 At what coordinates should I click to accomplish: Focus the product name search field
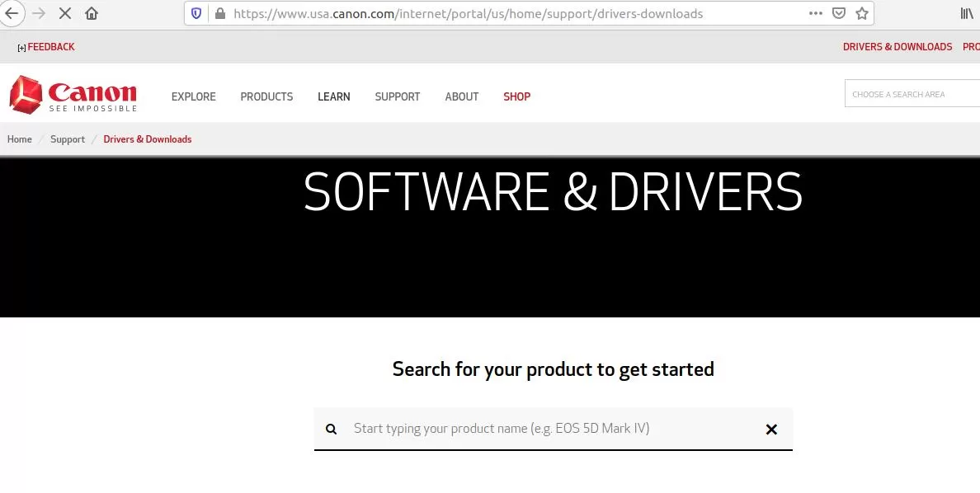[554, 429]
